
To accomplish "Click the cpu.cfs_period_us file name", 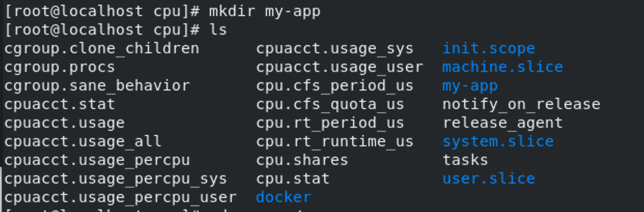I will [334, 86].
